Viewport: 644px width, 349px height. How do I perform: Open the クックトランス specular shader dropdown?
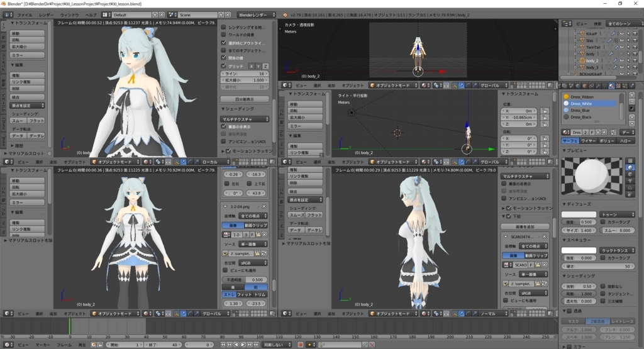coord(618,250)
